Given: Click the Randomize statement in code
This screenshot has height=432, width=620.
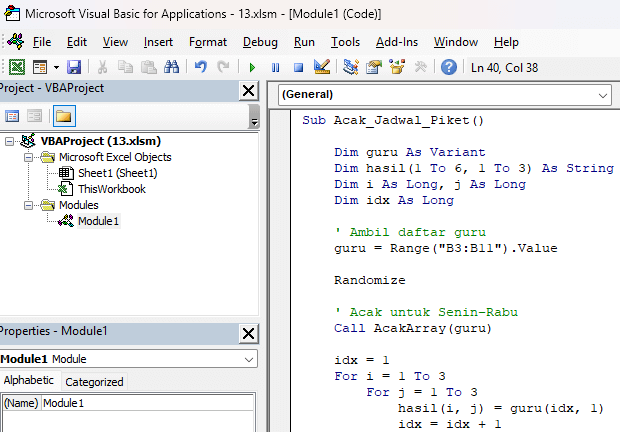Looking at the screenshot, I should click(x=370, y=280).
